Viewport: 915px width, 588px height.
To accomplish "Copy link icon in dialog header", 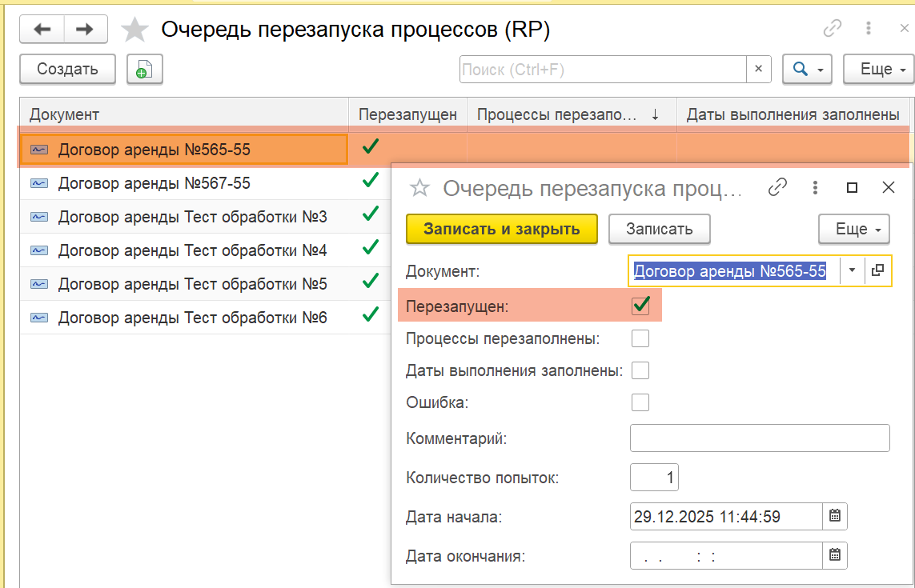I will pyautogui.click(x=777, y=188).
